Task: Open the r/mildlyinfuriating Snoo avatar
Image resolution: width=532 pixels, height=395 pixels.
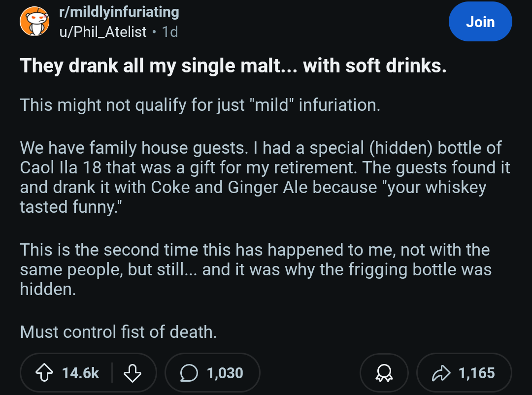Action: point(34,21)
